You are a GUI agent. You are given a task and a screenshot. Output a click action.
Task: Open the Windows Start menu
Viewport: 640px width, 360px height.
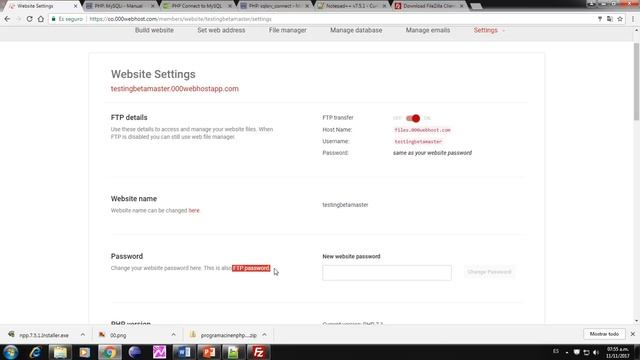pos(11,352)
